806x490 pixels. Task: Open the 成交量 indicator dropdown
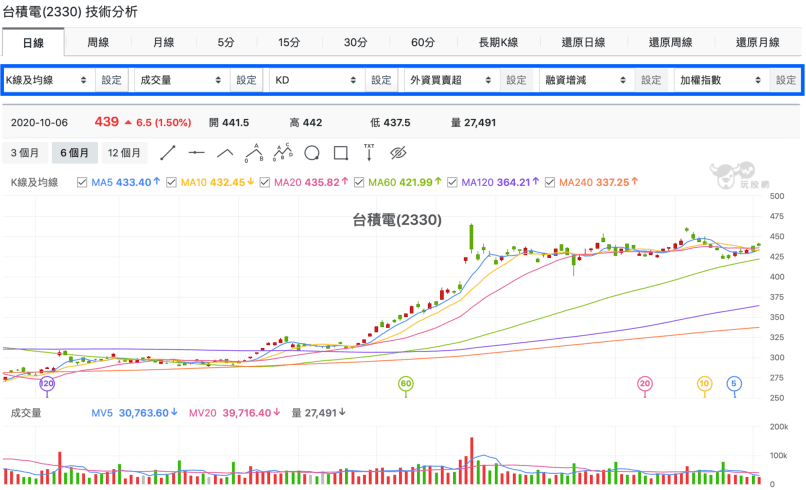(180, 80)
